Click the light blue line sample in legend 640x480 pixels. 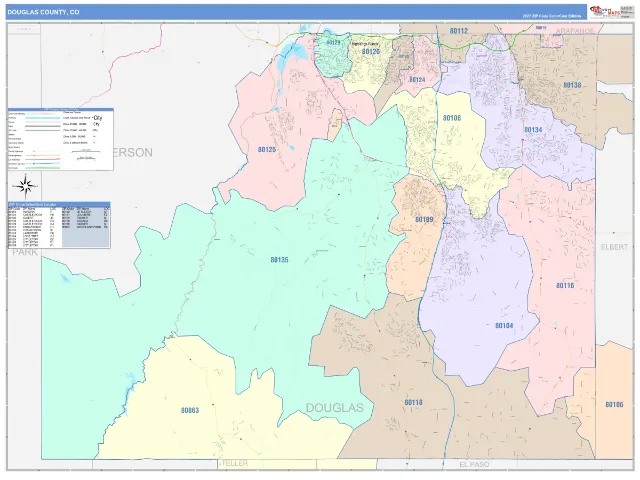(x=42, y=118)
